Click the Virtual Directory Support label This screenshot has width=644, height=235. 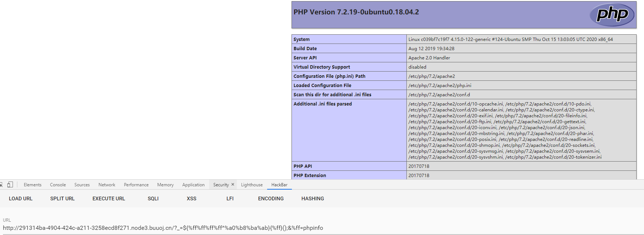(321, 67)
